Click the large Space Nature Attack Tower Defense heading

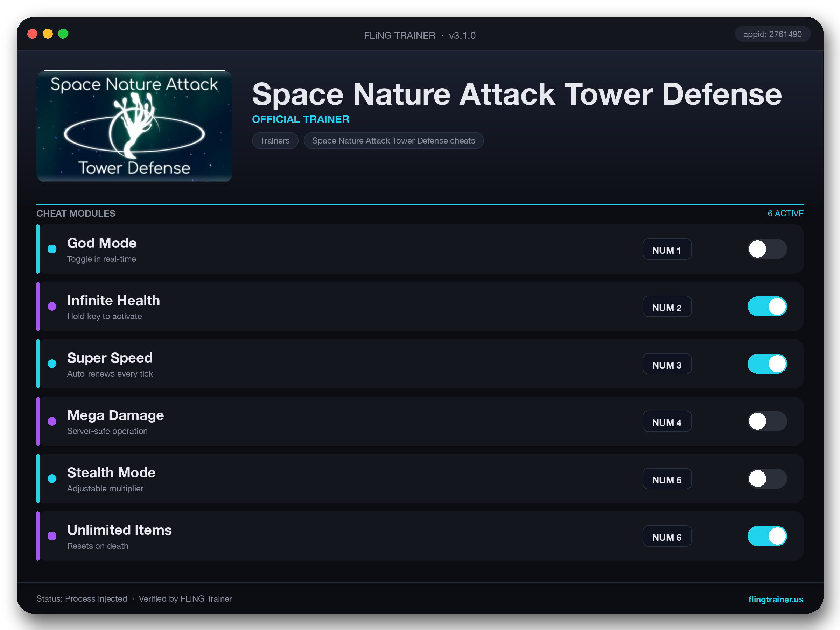tap(517, 94)
